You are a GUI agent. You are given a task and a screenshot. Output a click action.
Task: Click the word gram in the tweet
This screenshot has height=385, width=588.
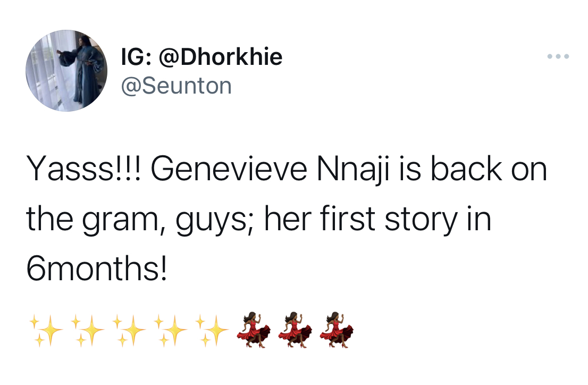[x=121, y=221]
